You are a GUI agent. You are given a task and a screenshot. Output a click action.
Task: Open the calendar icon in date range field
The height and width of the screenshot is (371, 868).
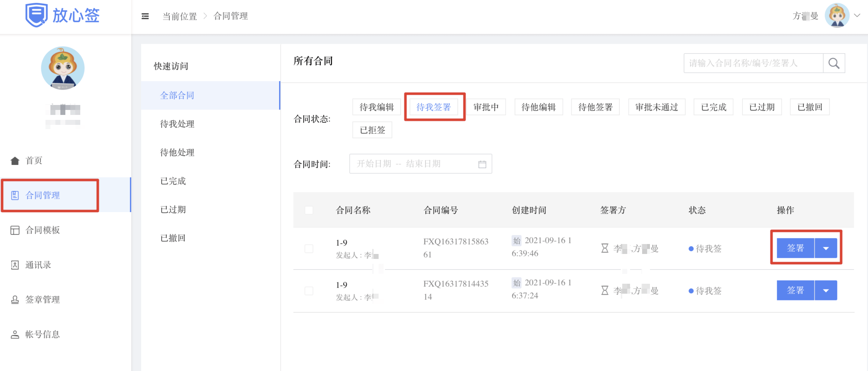482,164
